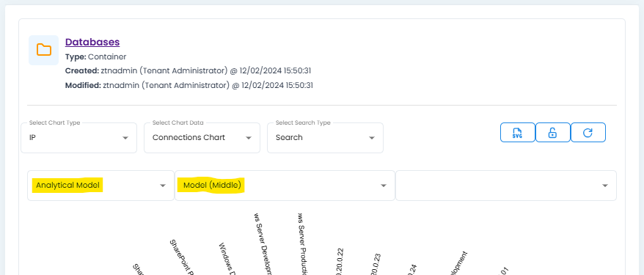The height and width of the screenshot is (275, 644).
Task: Click the Modified timestamp line
Action: (x=189, y=85)
